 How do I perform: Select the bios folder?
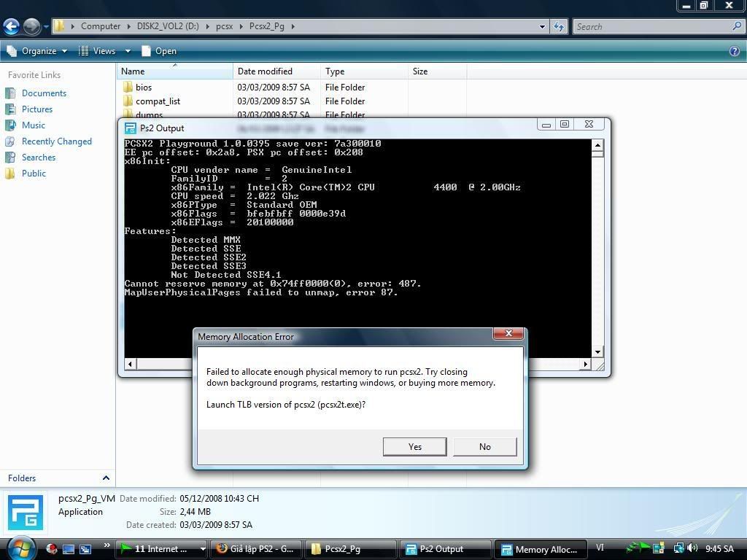[x=144, y=87]
